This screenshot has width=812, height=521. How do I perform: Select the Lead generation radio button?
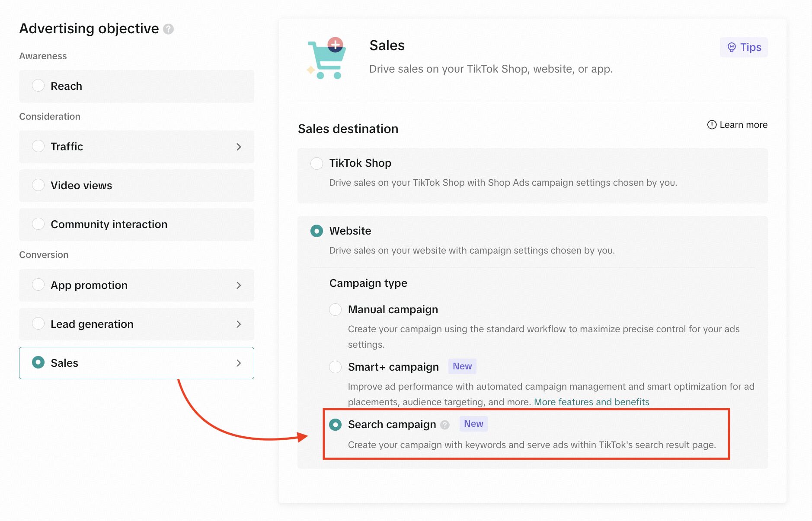pos(38,324)
